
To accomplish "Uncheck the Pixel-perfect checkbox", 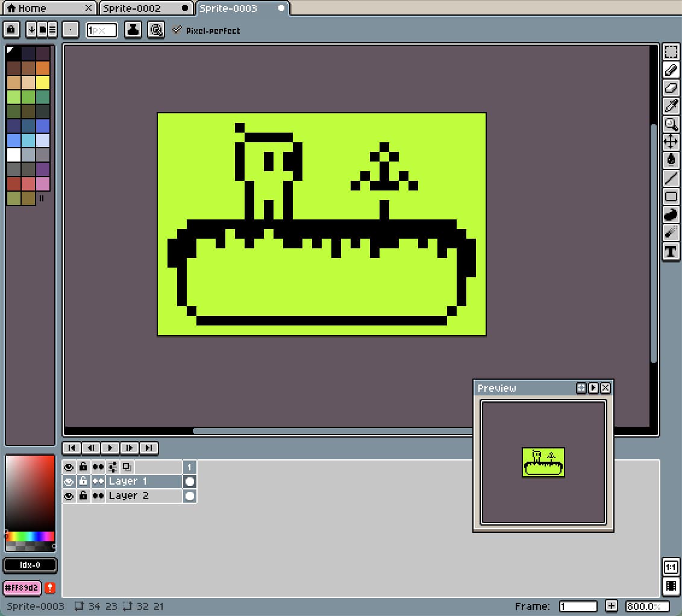I will point(177,30).
